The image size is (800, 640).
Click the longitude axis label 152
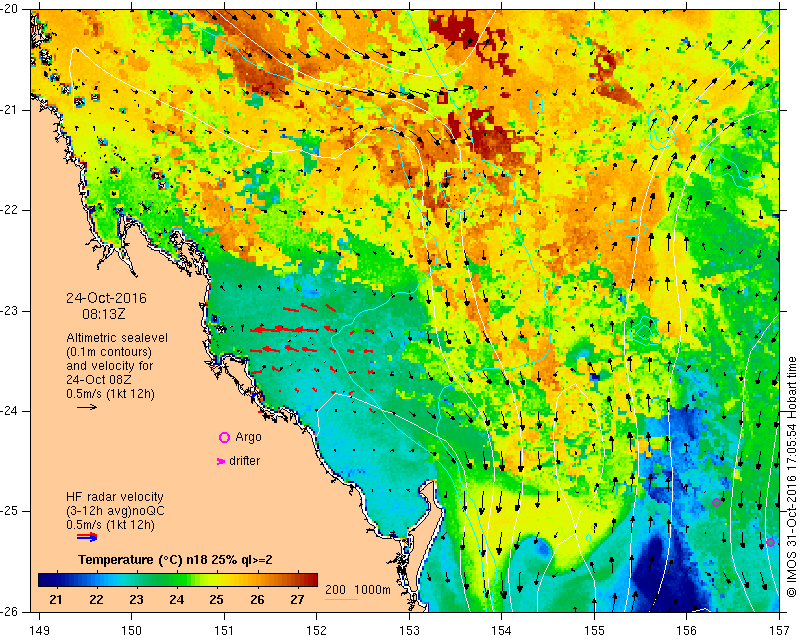click(x=316, y=631)
